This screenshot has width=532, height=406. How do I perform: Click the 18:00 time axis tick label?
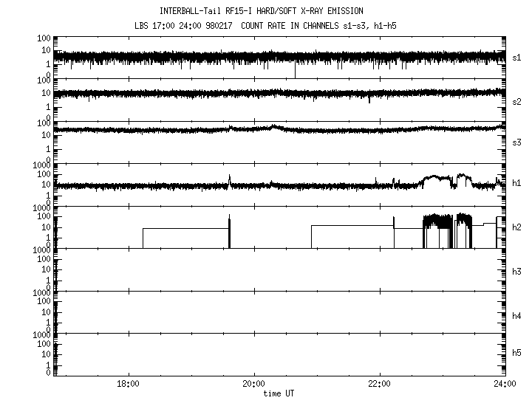(x=129, y=385)
